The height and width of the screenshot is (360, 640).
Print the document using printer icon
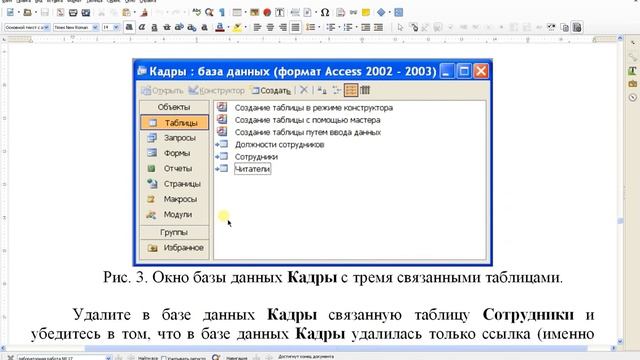tap(73, 13)
